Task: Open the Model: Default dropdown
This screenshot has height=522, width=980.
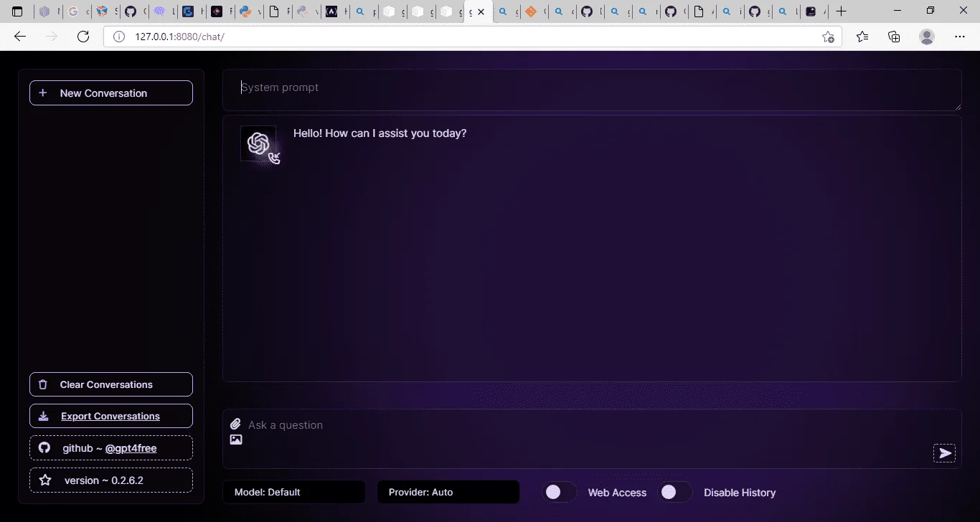Action: point(294,492)
